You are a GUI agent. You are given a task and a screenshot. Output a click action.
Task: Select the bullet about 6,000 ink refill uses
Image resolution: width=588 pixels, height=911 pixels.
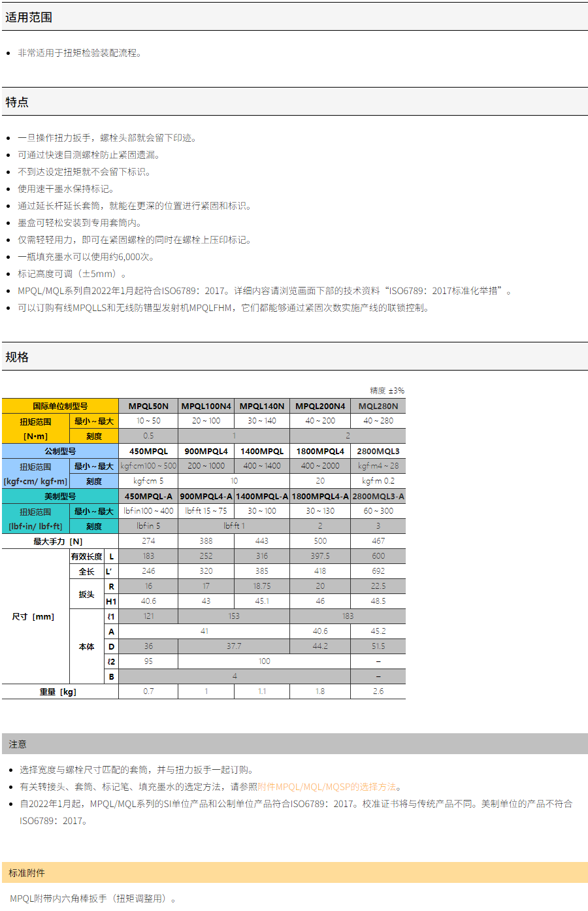[88, 257]
